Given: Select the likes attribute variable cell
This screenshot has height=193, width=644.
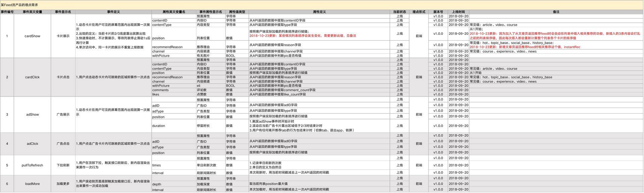Looking at the screenshot, I should point(174,94).
